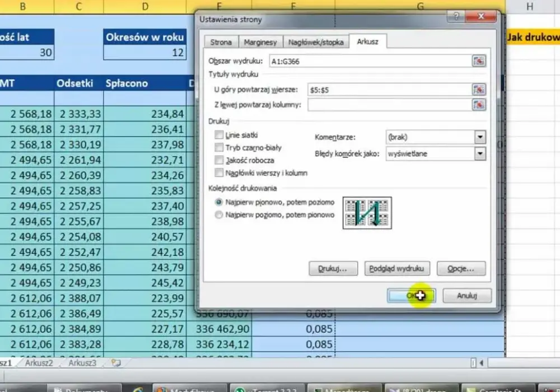Screen dimensions: 560x392
Task: Click cell containing 243,79
Action: click(144, 268)
